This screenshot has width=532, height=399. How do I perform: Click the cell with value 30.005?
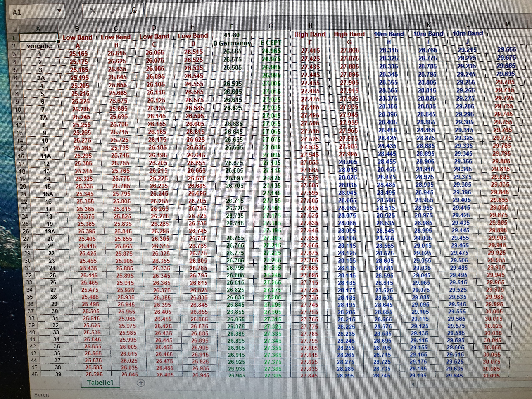[x=494, y=312]
